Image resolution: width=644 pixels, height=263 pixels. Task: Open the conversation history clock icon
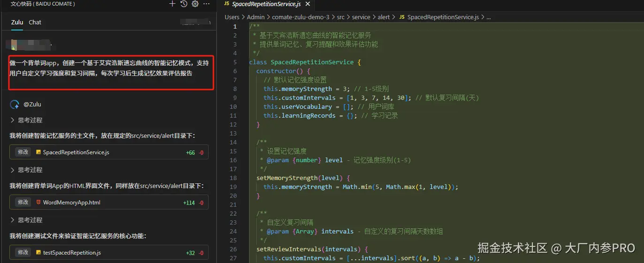tap(184, 4)
